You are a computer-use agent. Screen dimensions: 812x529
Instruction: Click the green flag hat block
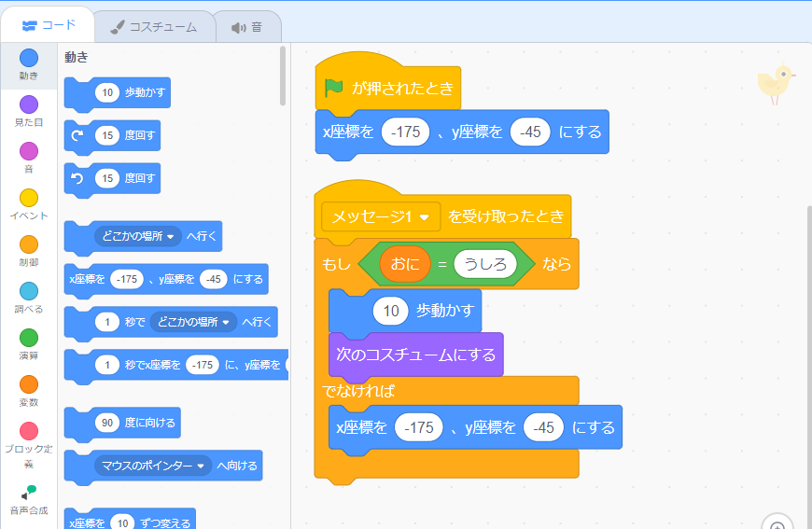tap(387, 88)
